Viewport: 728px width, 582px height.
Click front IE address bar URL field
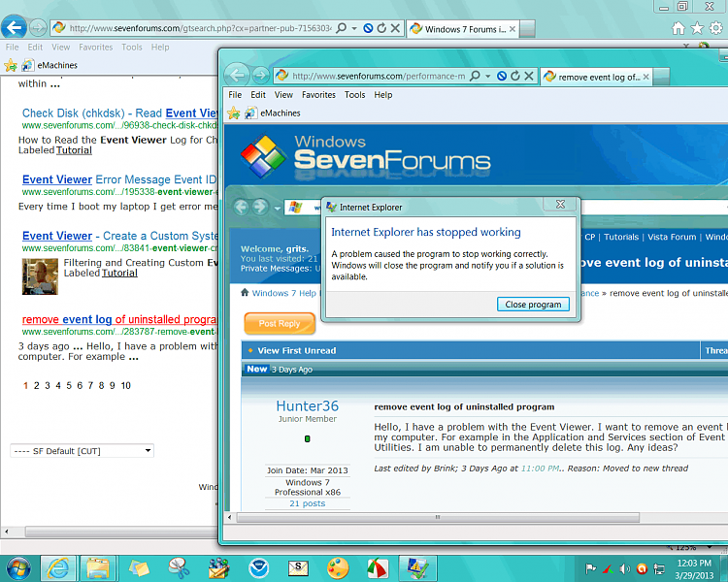[379, 76]
